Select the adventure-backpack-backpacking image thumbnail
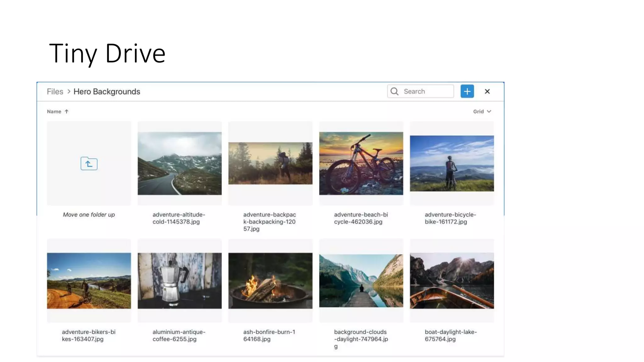Viewport: 644px width, 362px height. point(270,163)
